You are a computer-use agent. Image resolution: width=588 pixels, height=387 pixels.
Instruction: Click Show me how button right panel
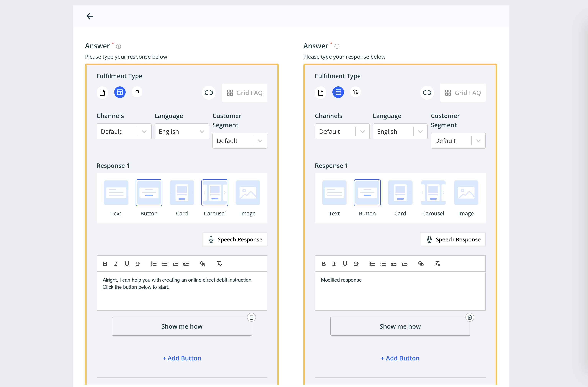[400, 326]
